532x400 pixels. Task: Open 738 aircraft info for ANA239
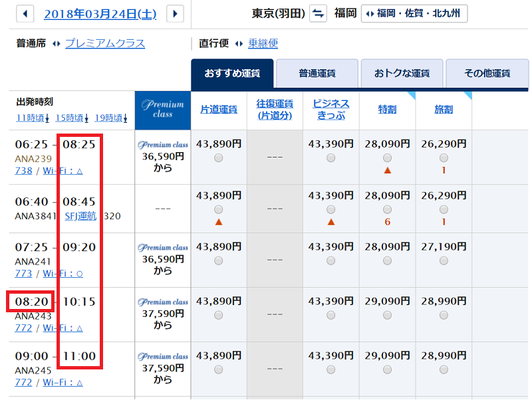[23, 171]
